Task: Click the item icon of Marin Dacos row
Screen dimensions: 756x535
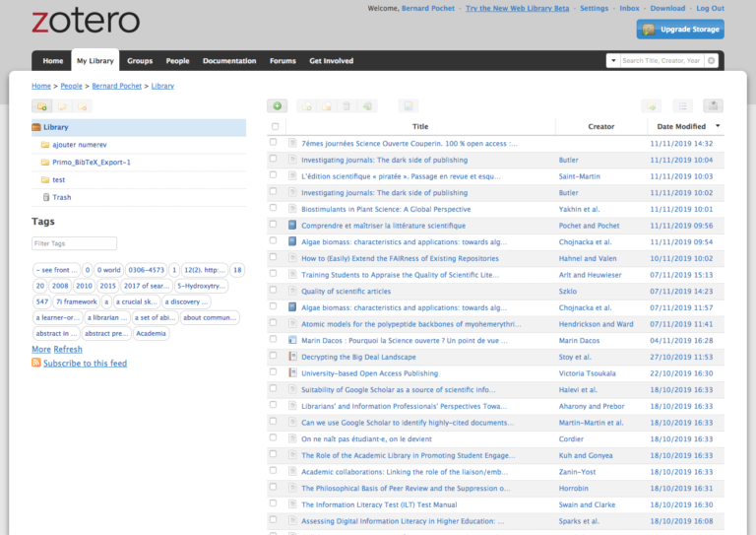Action: click(292, 340)
